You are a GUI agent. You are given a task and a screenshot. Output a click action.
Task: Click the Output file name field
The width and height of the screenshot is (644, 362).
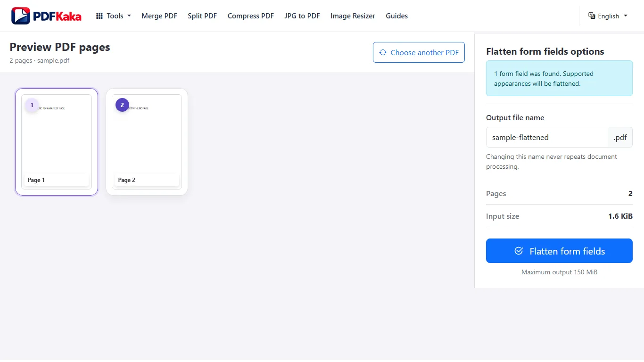click(547, 138)
